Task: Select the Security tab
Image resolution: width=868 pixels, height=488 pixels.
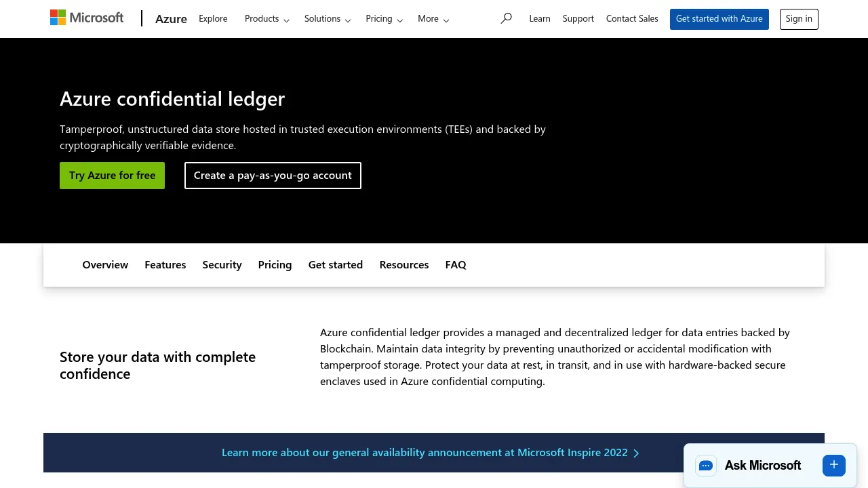Action: click(x=222, y=265)
